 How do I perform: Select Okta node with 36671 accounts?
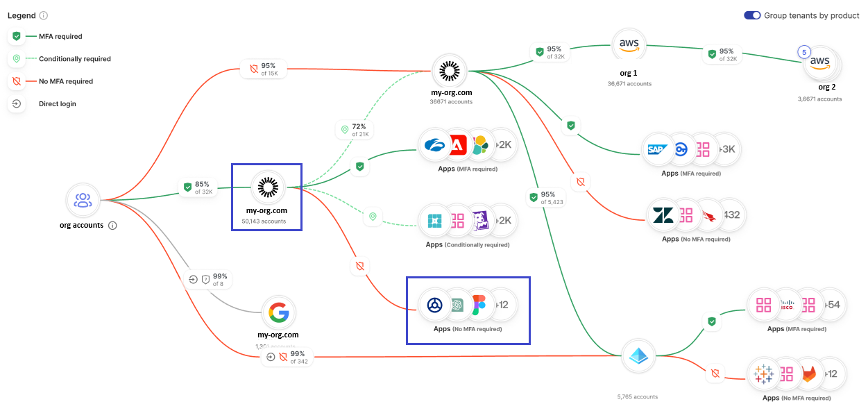pyautogui.click(x=450, y=71)
